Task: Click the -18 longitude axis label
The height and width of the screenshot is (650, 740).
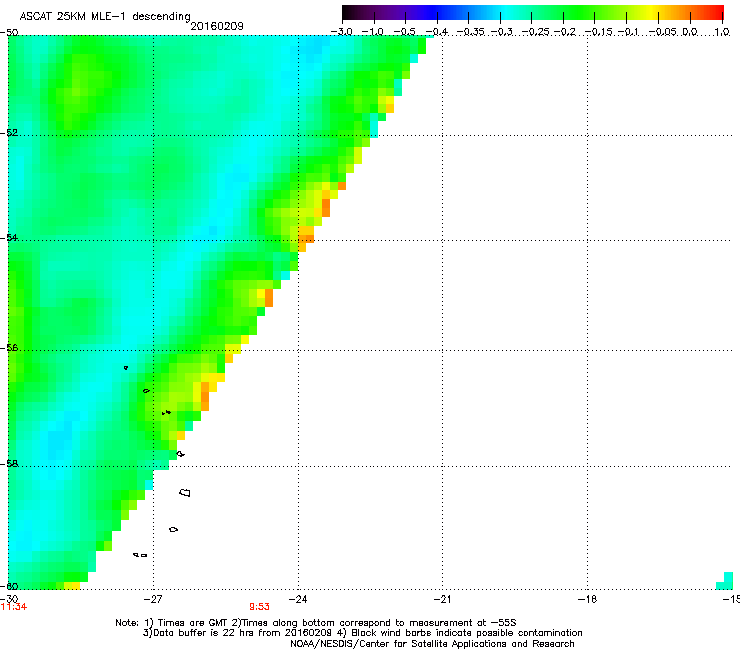Action: 587,599
